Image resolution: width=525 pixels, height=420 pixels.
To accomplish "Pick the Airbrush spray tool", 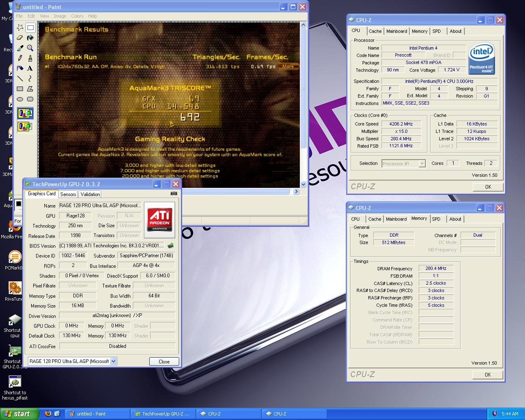I will click(20, 68).
